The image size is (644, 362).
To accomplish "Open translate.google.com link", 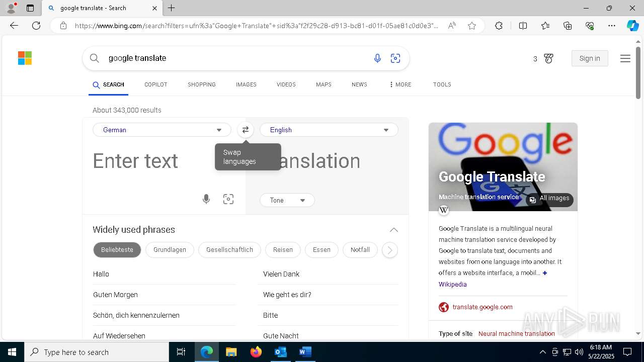I will click(x=482, y=307).
